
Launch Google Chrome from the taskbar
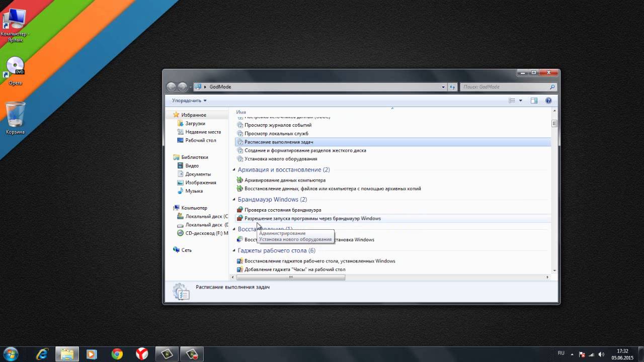coord(117,354)
